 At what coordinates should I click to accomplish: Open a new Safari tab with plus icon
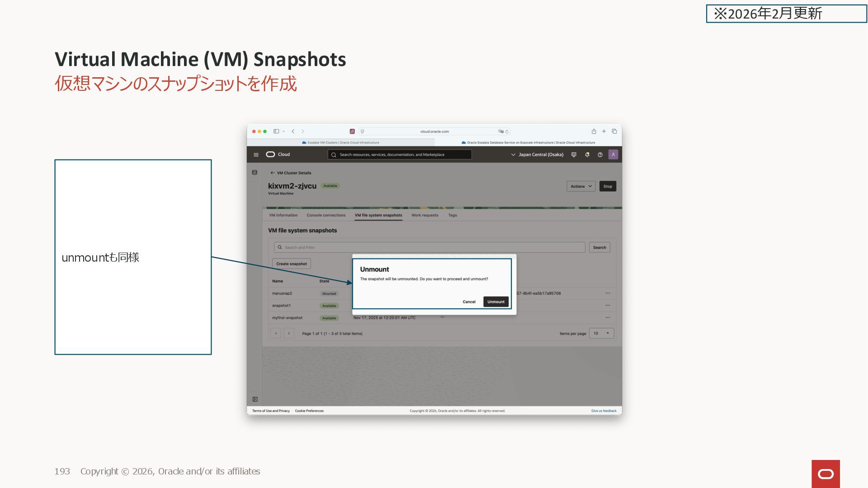coord(604,131)
